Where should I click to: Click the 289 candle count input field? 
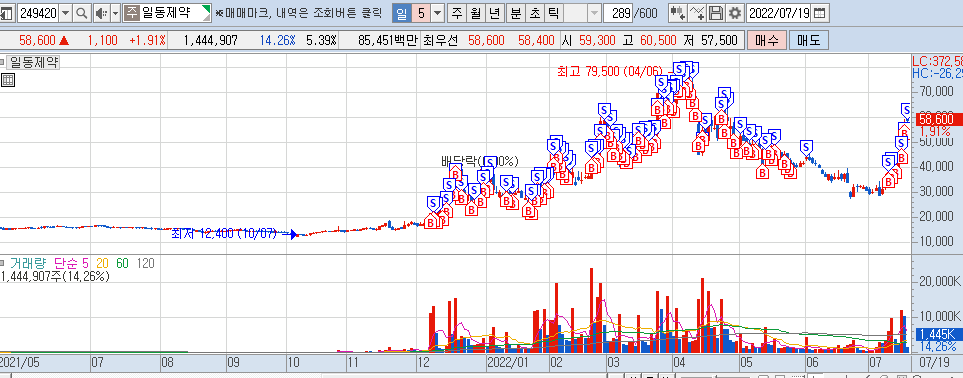click(618, 12)
